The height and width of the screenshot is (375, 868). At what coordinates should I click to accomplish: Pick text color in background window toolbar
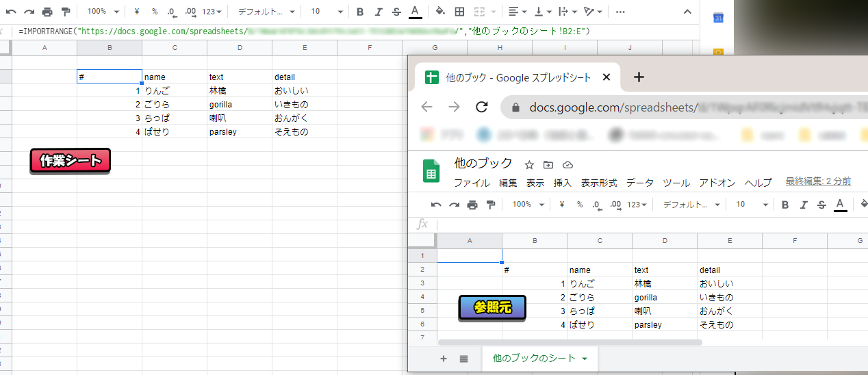415,12
